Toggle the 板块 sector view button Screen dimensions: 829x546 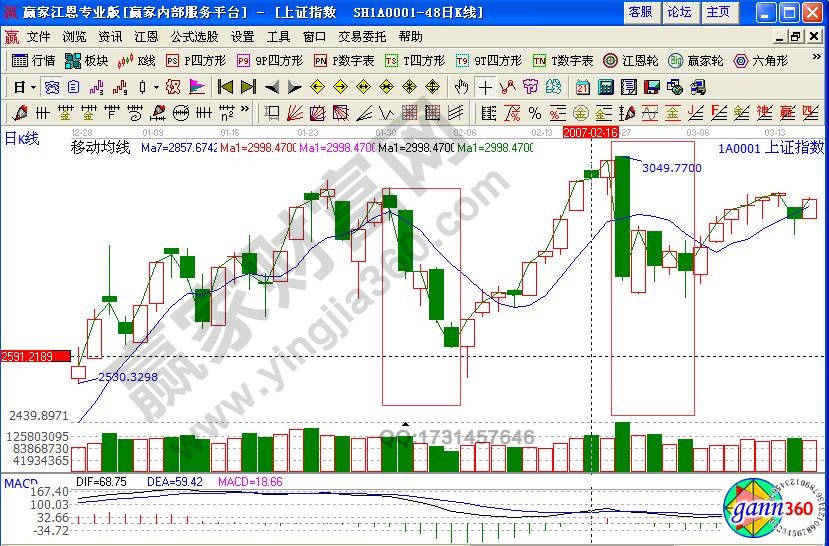87,60
